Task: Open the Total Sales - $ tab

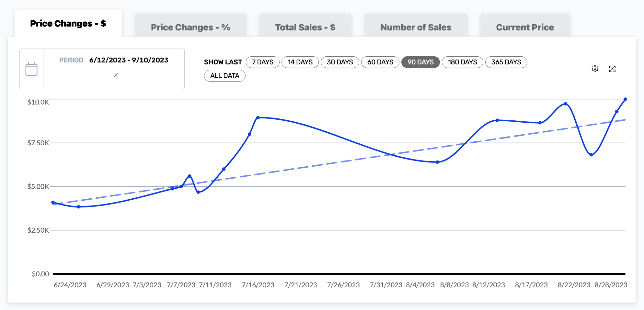Action: (x=305, y=27)
